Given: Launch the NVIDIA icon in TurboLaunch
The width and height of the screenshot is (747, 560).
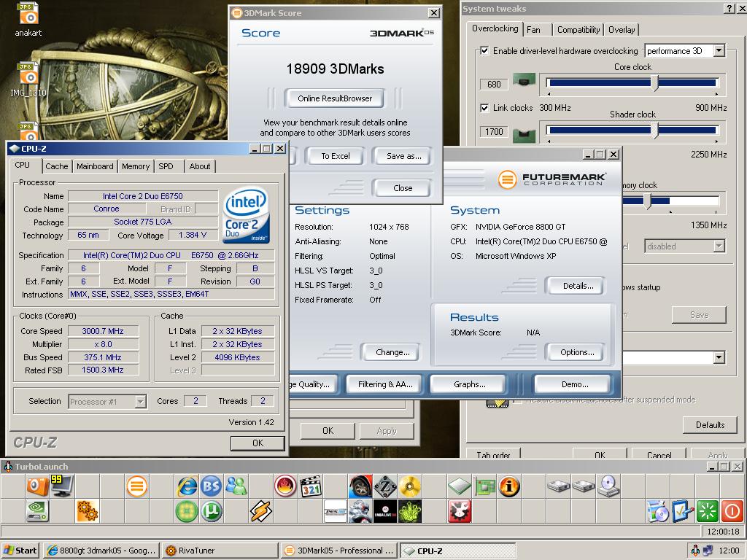Looking at the screenshot, I should pos(38,511).
